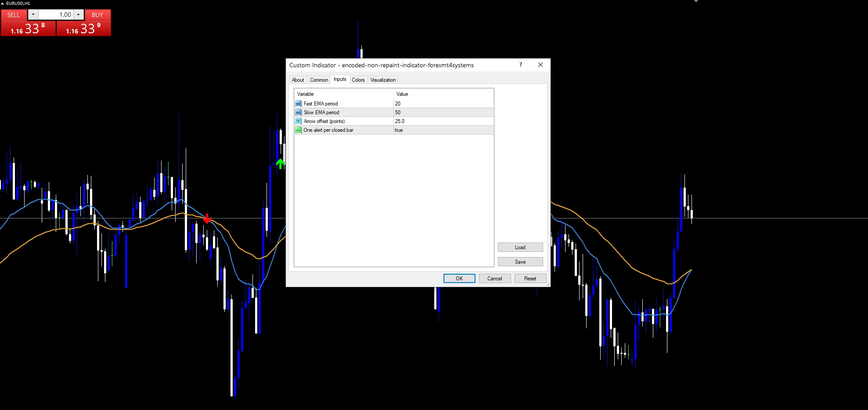Click the Reset button
Viewport: 868px width, 410px height.
click(x=530, y=279)
